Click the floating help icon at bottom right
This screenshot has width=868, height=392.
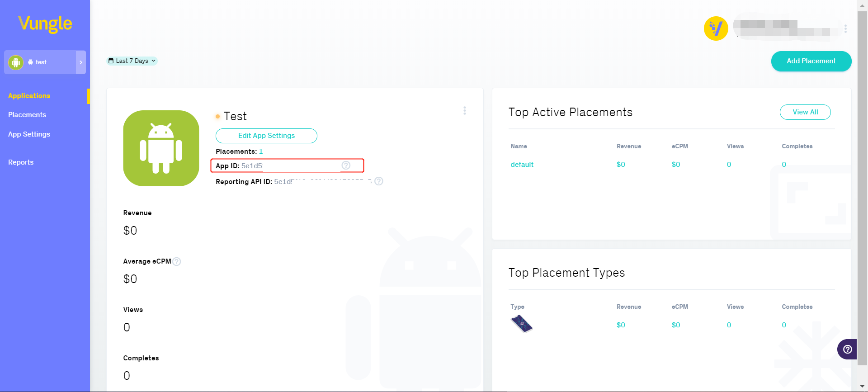847,349
